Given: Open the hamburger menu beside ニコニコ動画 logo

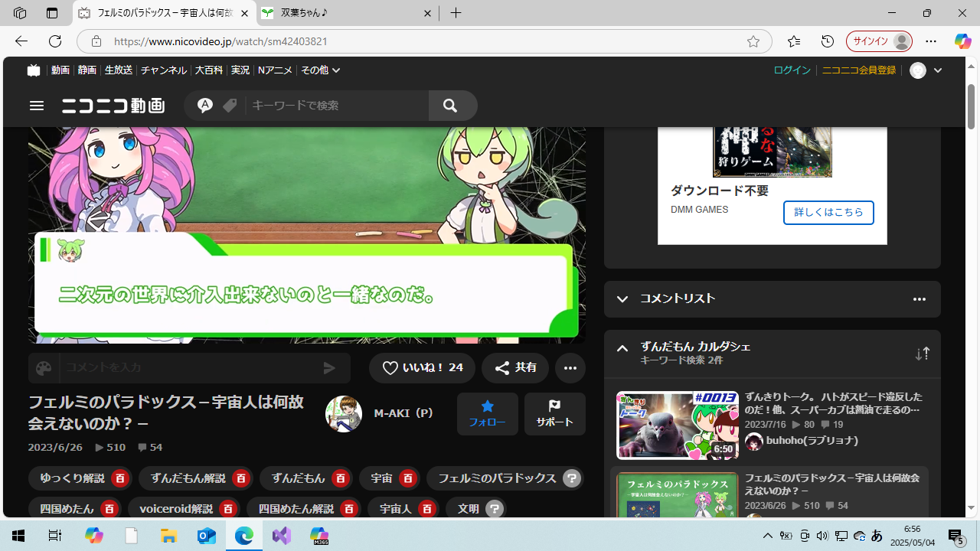Looking at the screenshot, I should coord(37,106).
